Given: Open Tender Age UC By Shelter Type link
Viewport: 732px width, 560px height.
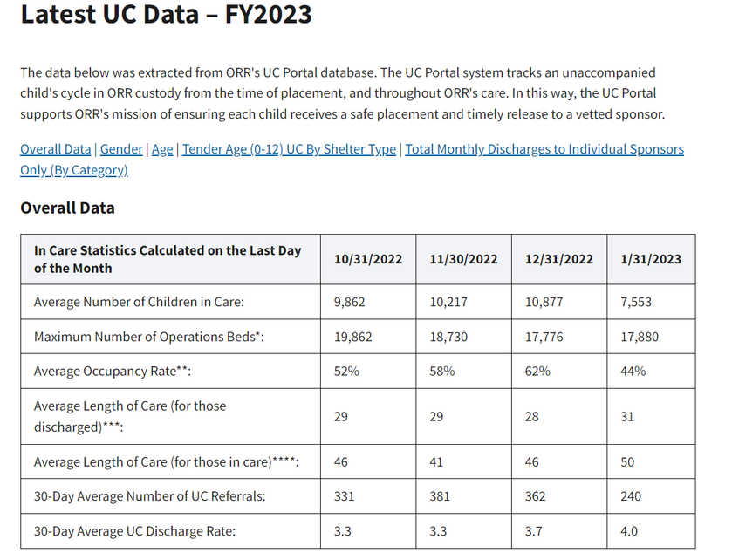Looking at the screenshot, I should (x=289, y=149).
